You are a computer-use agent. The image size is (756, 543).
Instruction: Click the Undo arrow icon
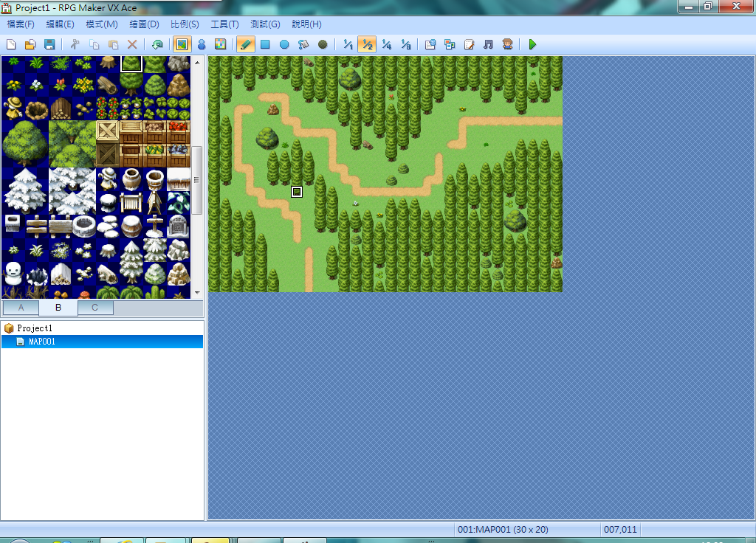157,45
